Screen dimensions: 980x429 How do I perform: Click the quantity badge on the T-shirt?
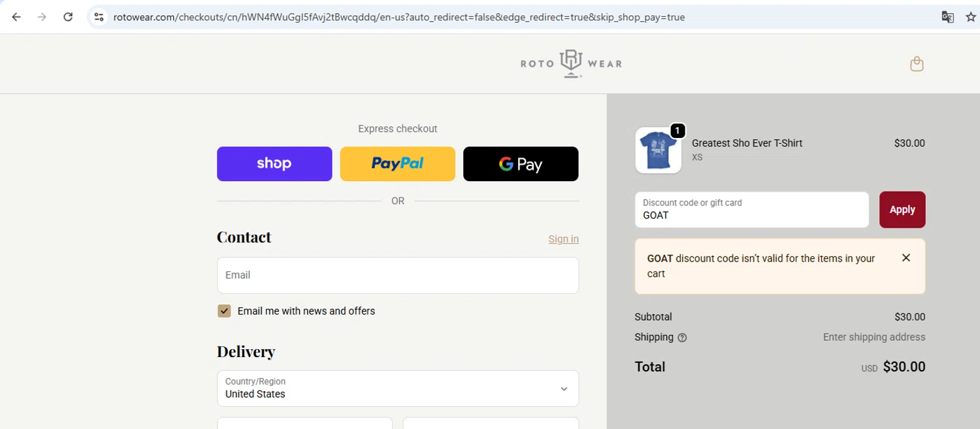678,131
